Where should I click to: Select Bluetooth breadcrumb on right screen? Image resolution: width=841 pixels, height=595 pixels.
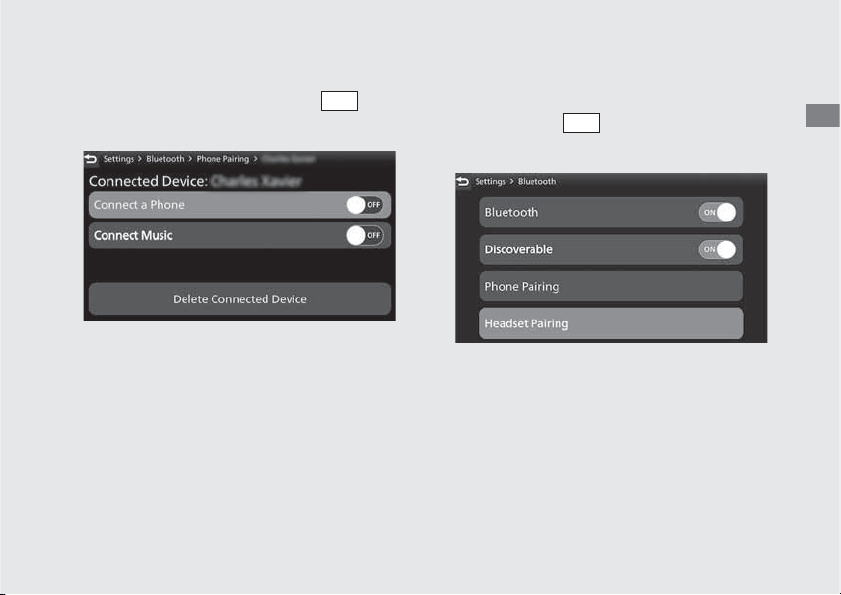[x=537, y=182]
